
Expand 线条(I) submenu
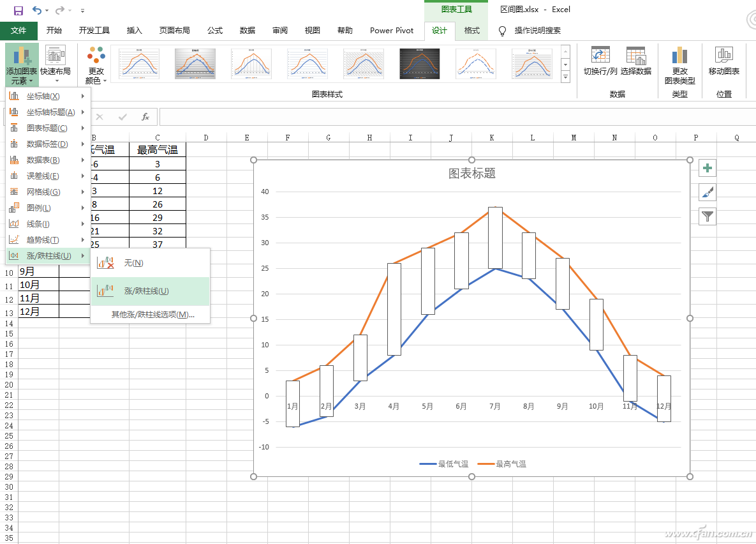48,223
